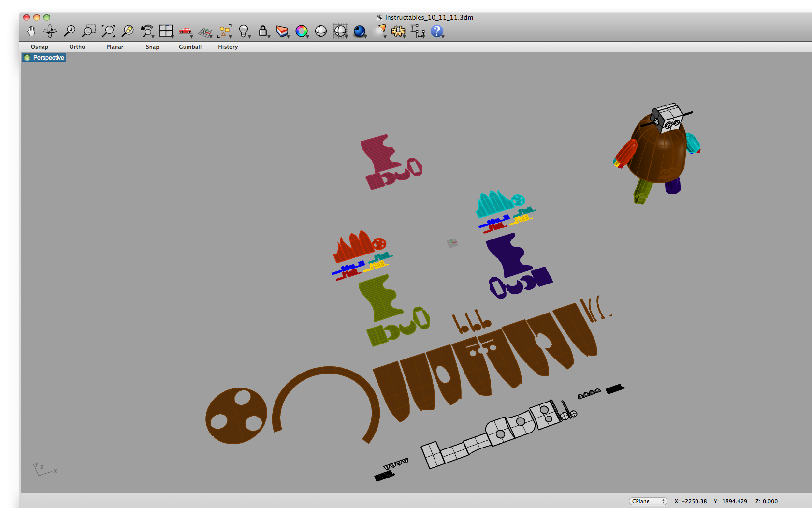
Task: Click the wireframe display mode icon
Action: click(x=320, y=30)
